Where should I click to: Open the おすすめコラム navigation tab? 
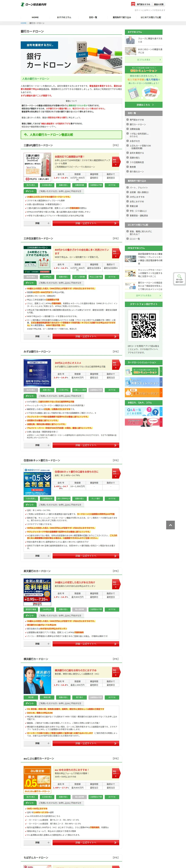point(64,17)
